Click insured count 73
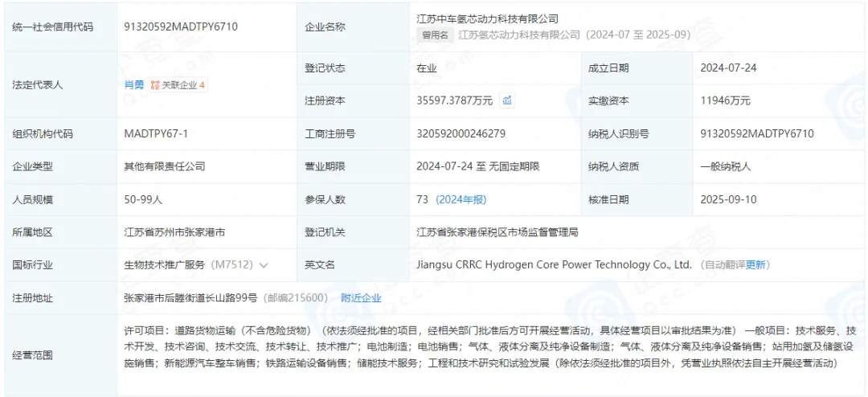This screenshot has height=397, width=868. coord(423,199)
